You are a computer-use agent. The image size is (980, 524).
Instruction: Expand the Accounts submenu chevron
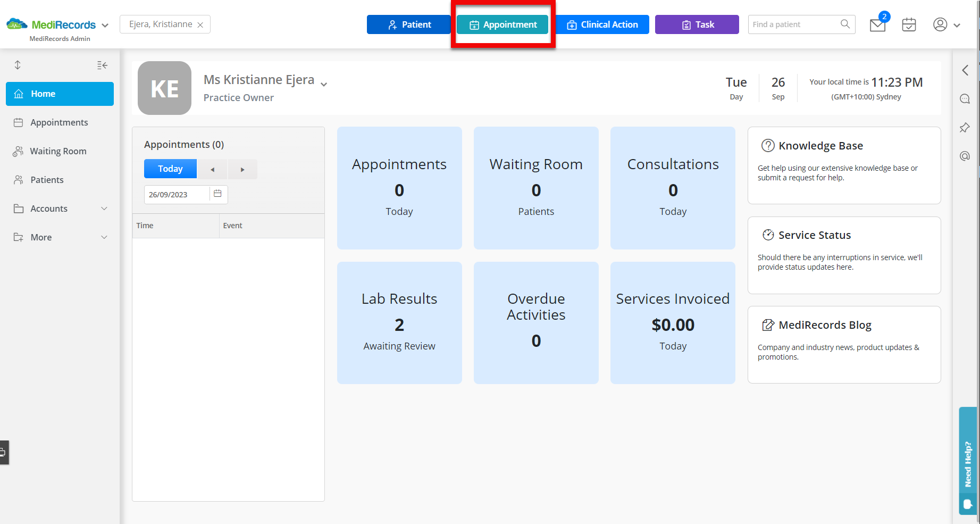point(104,209)
